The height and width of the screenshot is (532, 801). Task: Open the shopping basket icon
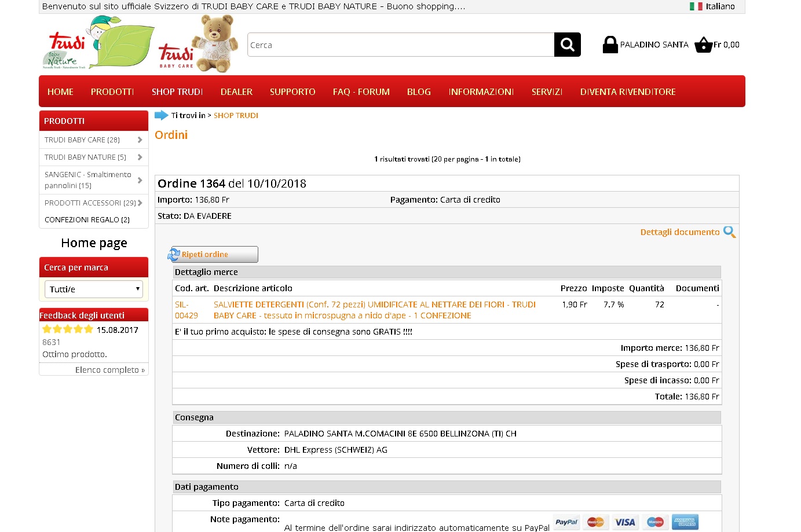[703, 45]
